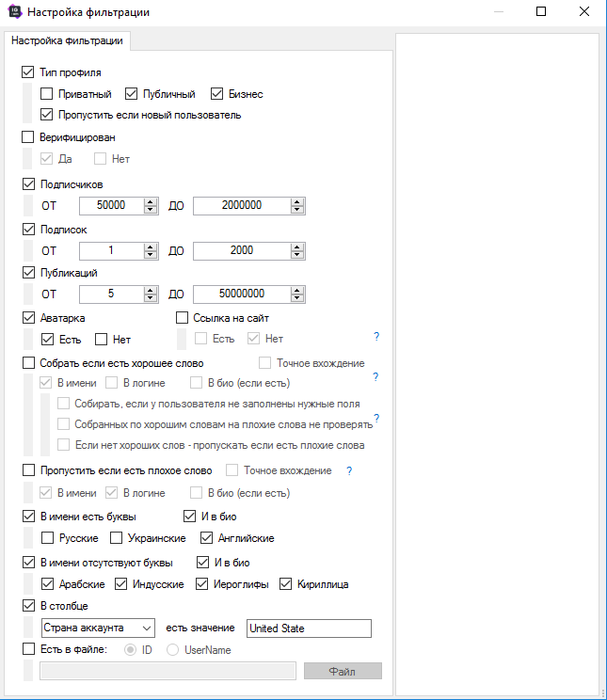The width and height of the screenshot is (607, 700).
Task: Uncheck the Иероглифы checkbox
Action: click(x=202, y=584)
